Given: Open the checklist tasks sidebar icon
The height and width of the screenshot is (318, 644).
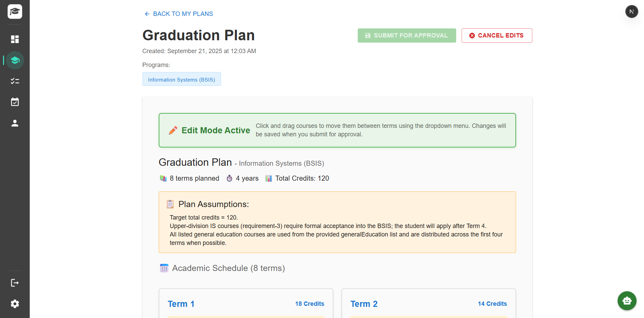Looking at the screenshot, I should point(15,81).
